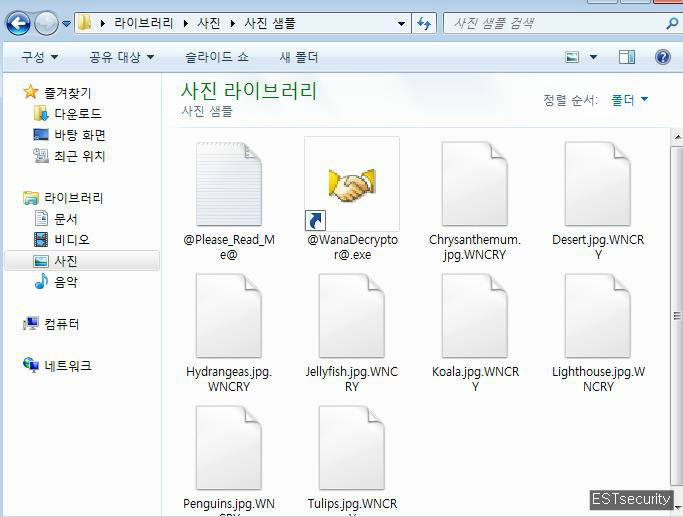The height and width of the screenshot is (517, 683).
Task: Create a 새 폴더
Action: pyautogui.click(x=299, y=57)
